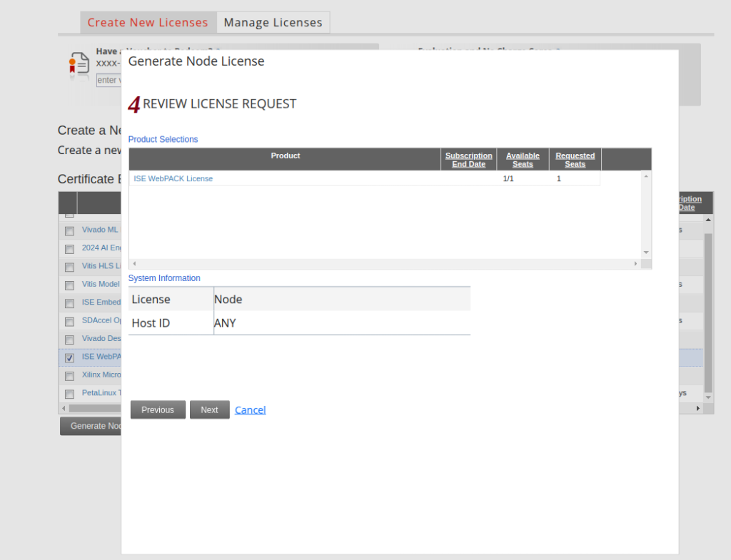This screenshot has height=560, width=731.
Task: Click the Generate Node License button behind dialog
Action: click(x=91, y=426)
